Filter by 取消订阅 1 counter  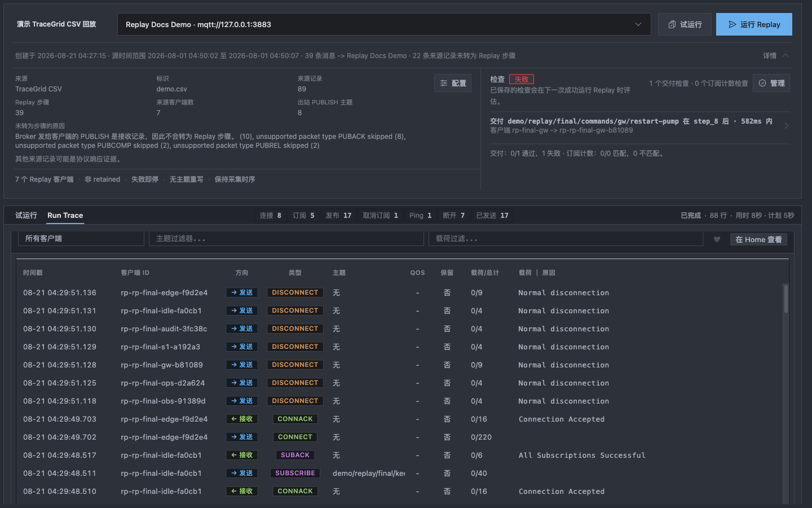(x=381, y=216)
